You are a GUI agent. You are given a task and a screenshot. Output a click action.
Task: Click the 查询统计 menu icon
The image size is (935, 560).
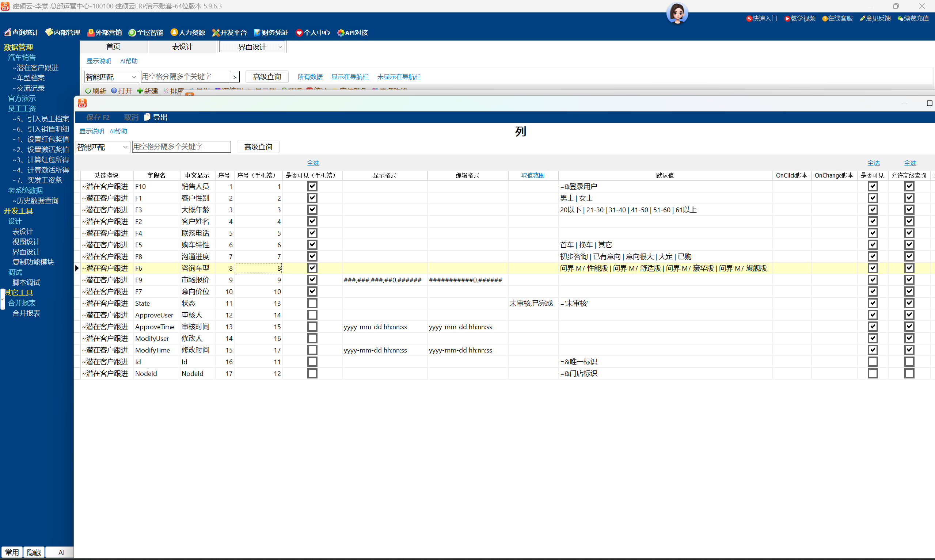coord(7,33)
